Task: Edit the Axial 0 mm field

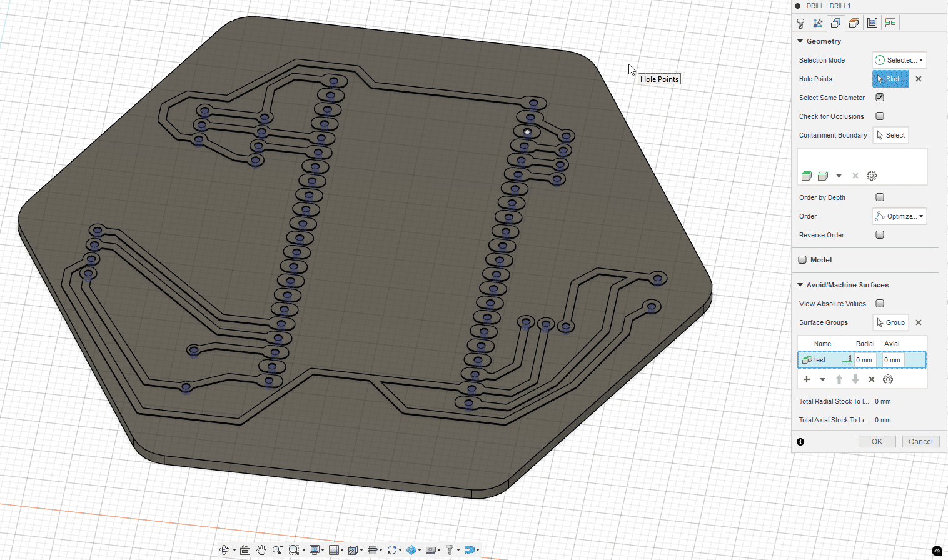Action: [893, 360]
